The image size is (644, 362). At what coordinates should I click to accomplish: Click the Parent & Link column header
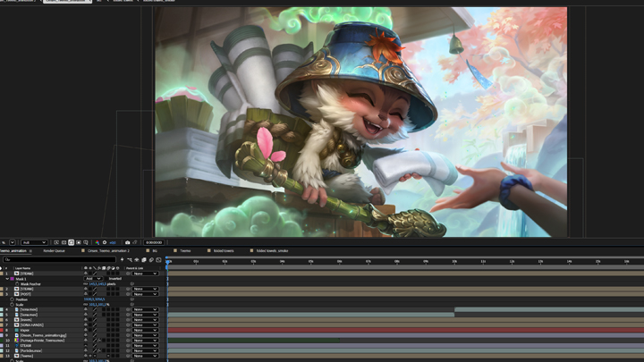tap(135, 268)
